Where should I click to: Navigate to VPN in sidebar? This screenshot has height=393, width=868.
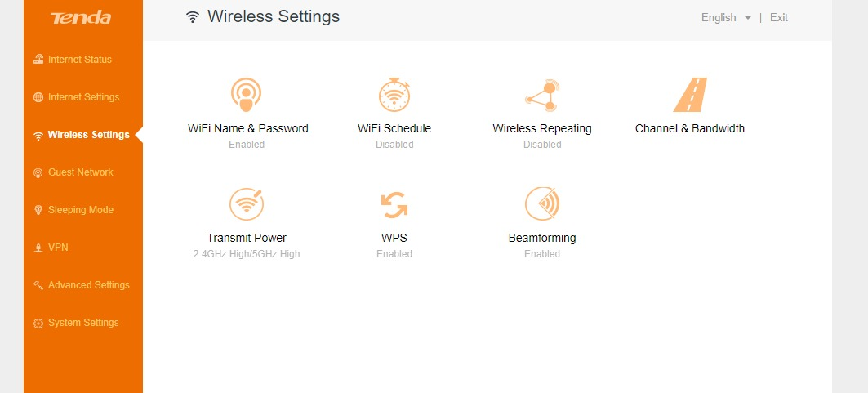58,248
